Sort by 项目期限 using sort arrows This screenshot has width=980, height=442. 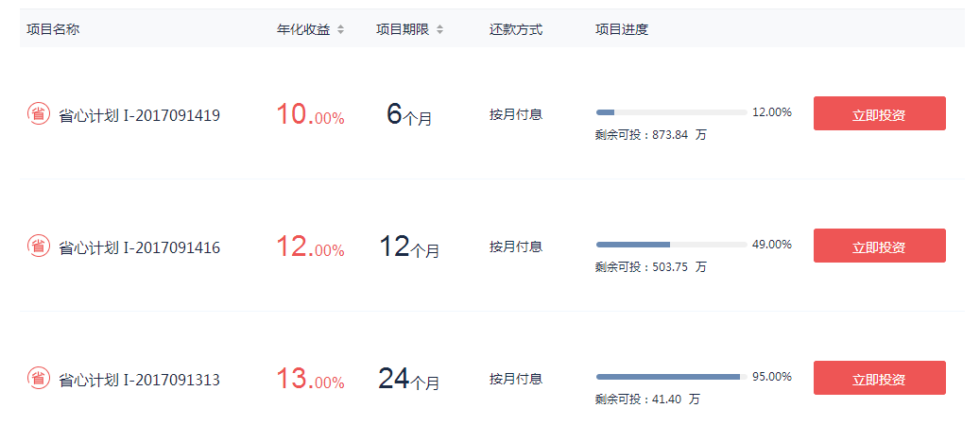(x=439, y=29)
